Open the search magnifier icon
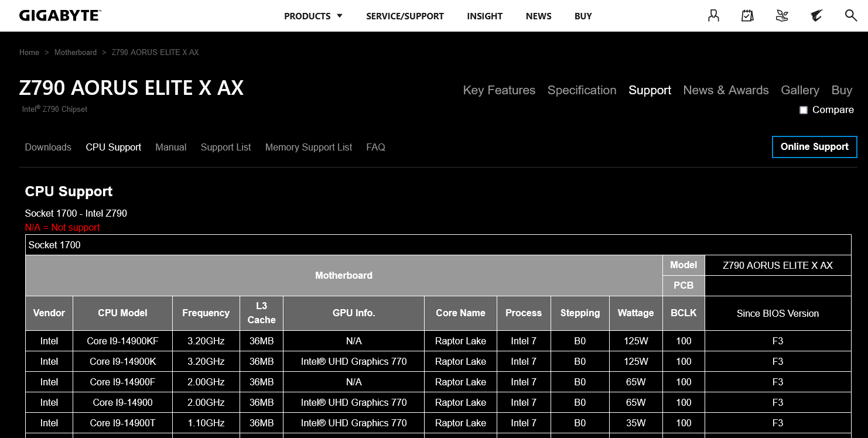 [851, 16]
